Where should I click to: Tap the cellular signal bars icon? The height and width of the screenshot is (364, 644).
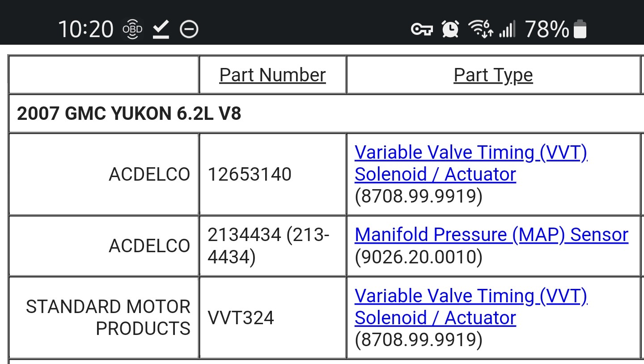507,30
